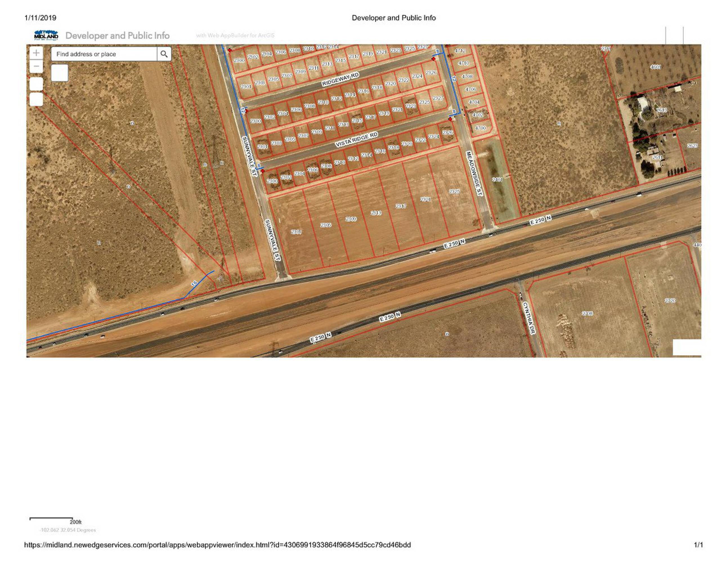Click blank widget button beneath search box
This screenshot has height=563, width=728.
pyautogui.click(x=60, y=73)
